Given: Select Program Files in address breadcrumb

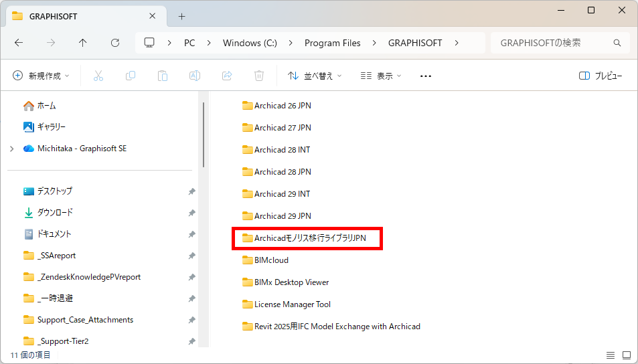Looking at the screenshot, I should pyautogui.click(x=333, y=43).
